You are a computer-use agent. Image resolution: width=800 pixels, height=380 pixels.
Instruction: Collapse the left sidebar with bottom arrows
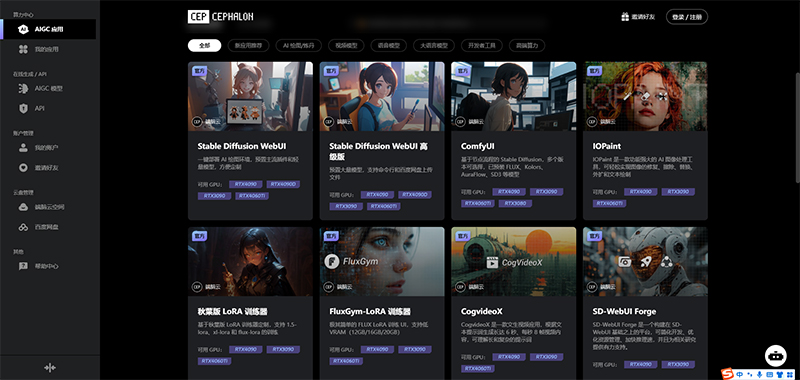tap(49, 367)
